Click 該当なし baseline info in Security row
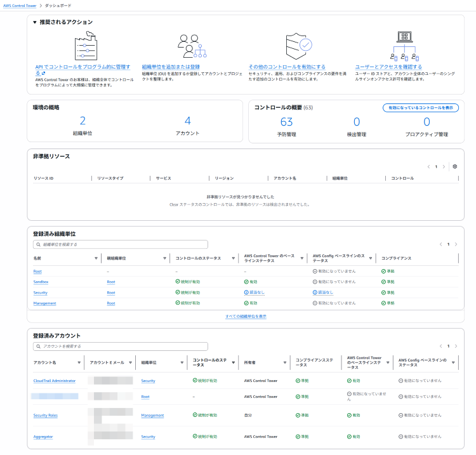Viewport: 476px width, 455px height. (255, 293)
